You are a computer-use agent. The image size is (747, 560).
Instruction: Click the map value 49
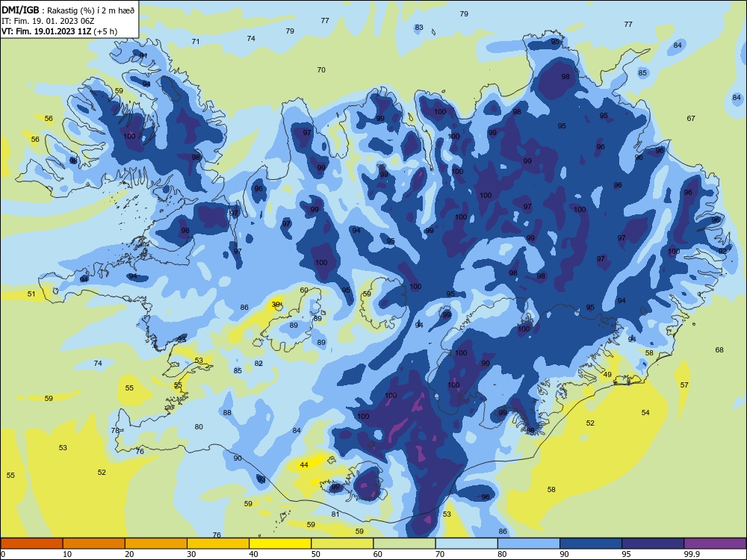[x=607, y=374]
